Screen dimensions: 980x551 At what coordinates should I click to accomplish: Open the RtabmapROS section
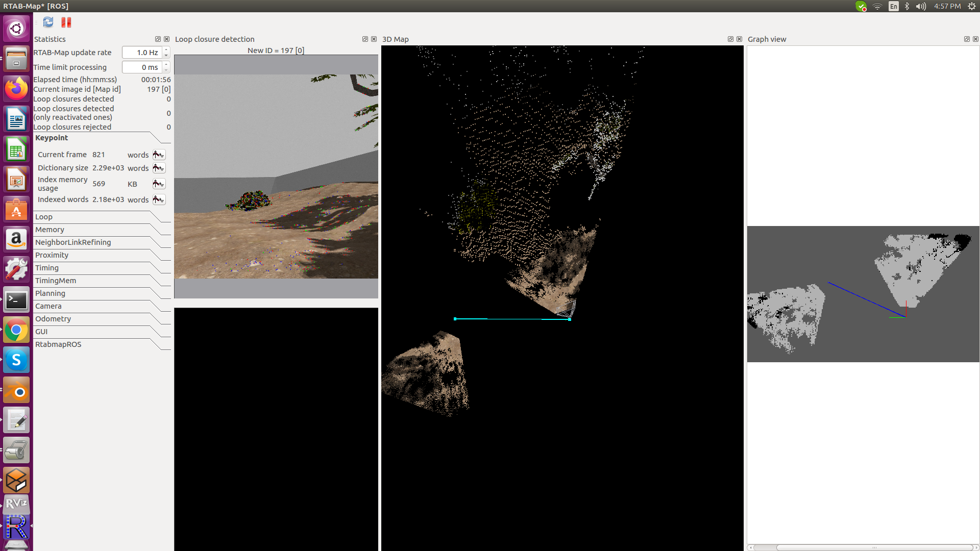click(x=58, y=344)
